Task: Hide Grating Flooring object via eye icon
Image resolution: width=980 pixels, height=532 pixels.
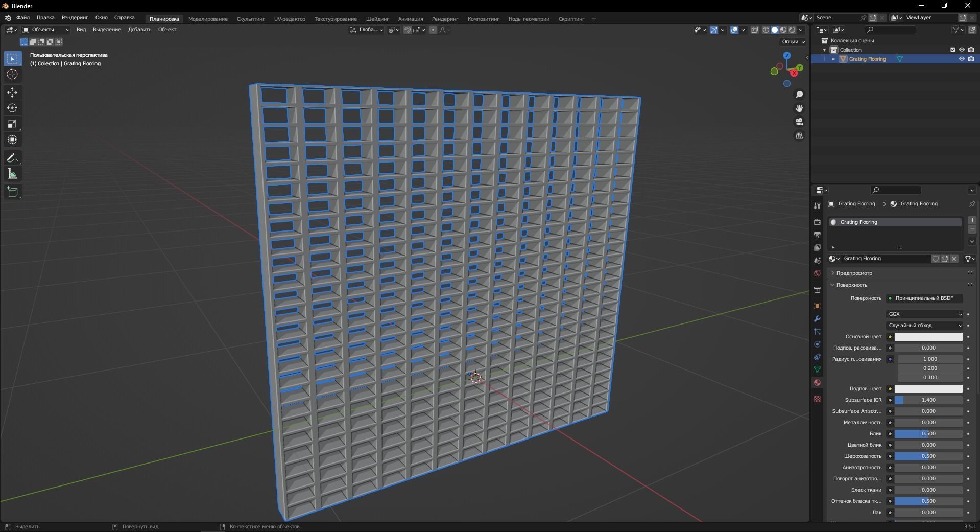Action: pyautogui.click(x=962, y=59)
